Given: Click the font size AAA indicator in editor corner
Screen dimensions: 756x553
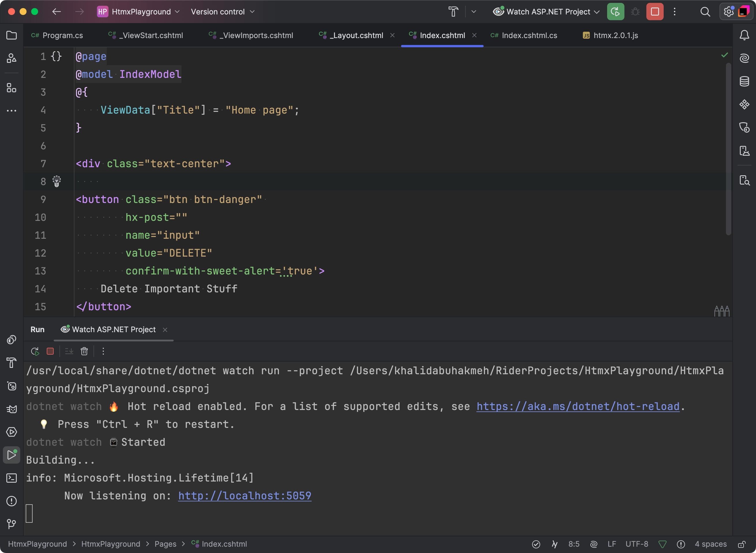Looking at the screenshot, I should click(x=722, y=311).
